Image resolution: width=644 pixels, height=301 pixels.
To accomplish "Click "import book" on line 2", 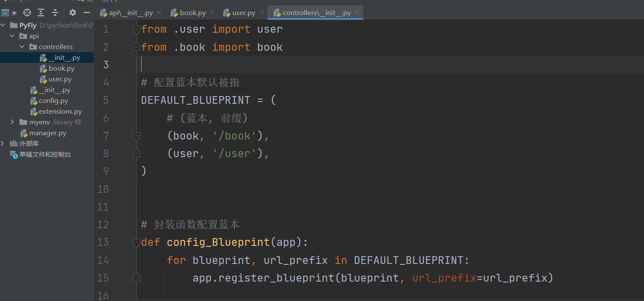I will tap(247, 47).
